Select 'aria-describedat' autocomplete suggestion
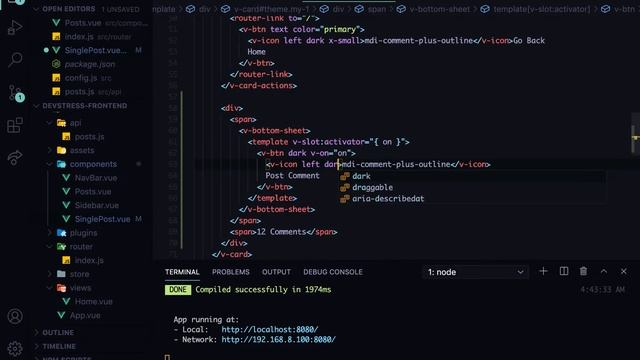The height and width of the screenshot is (360, 640). pyautogui.click(x=472, y=199)
